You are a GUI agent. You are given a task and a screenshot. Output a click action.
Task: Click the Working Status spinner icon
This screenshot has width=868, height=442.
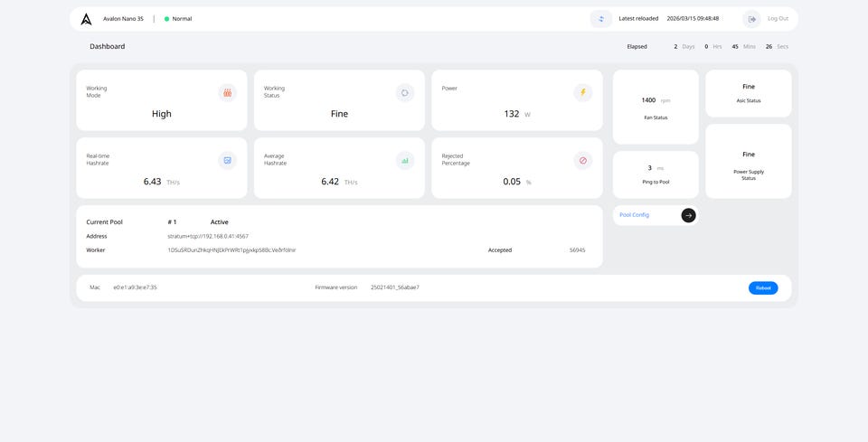click(x=405, y=92)
